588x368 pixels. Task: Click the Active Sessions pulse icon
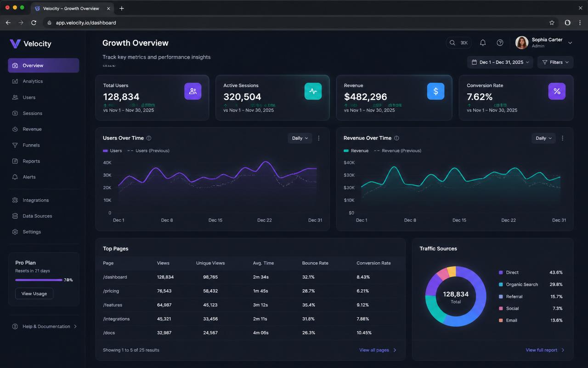(x=313, y=91)
